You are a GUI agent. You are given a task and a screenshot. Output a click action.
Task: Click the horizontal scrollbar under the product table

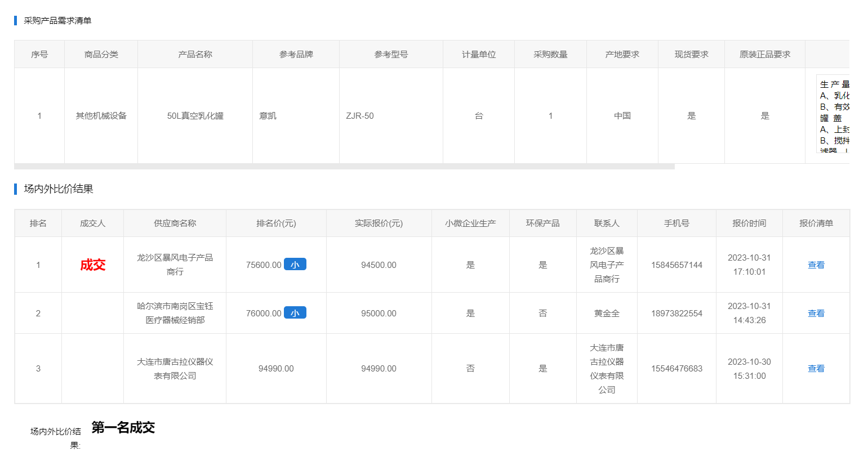344,167
